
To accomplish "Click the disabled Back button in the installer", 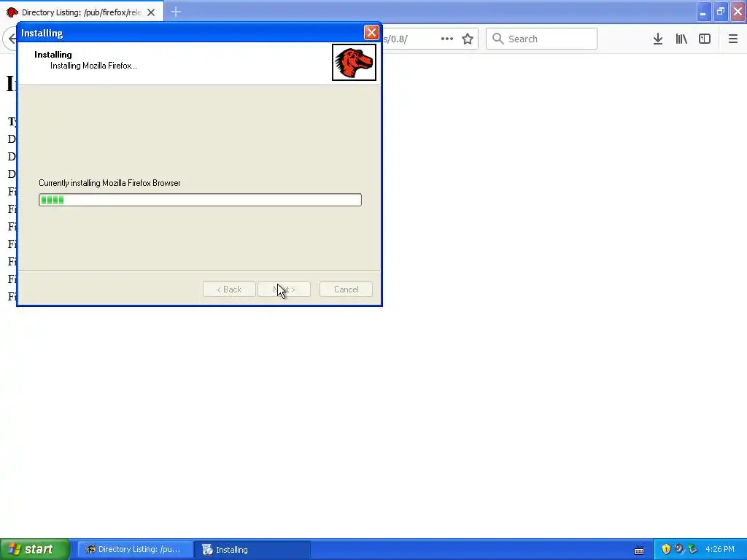I will click(229, 289).
